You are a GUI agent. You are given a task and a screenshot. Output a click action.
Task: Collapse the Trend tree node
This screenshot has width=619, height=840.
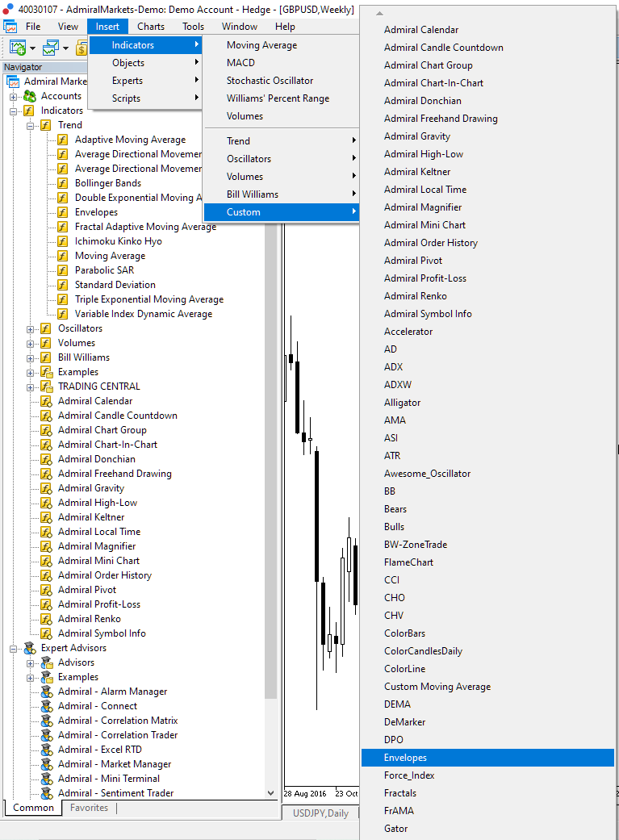pyautogui.click(x=31, y=126)
